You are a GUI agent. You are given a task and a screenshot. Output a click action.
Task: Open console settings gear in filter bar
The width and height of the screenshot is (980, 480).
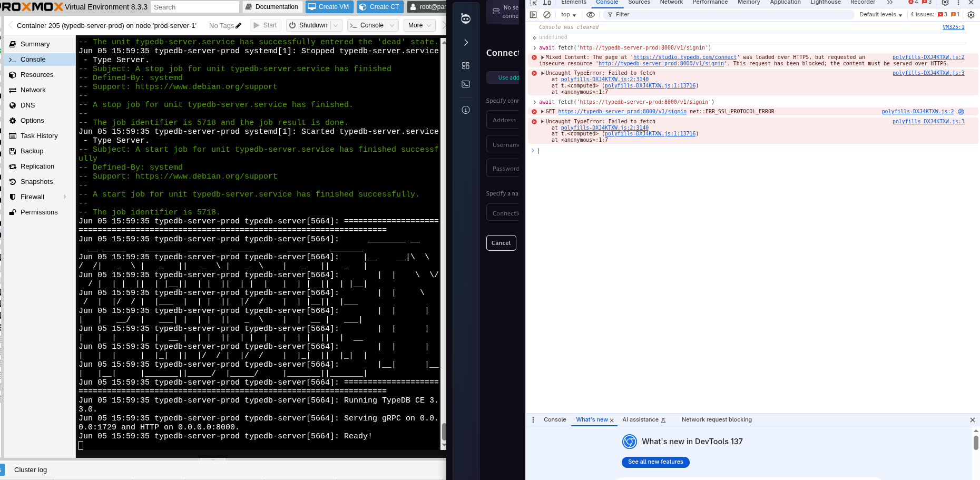[971, 15]
